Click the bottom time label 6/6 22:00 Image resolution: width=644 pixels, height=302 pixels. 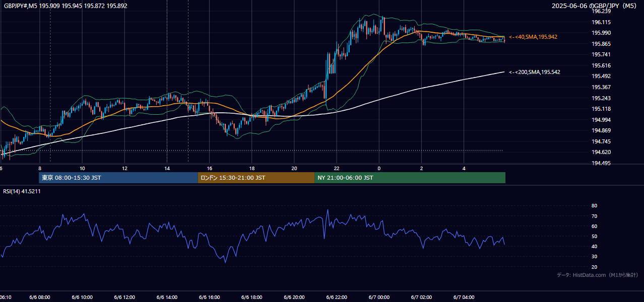click(x=336, y=297)
